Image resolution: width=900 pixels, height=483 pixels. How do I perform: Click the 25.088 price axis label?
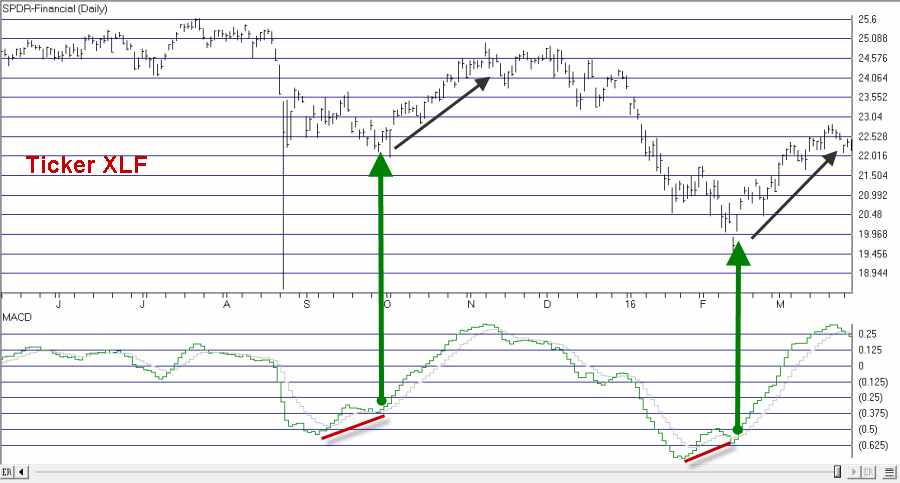pyautogui.click(x=872, y=38)
